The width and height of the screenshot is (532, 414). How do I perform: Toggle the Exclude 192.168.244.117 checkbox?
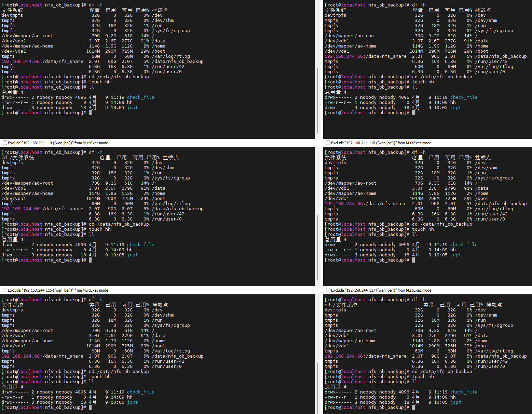(x=328, y=290)
